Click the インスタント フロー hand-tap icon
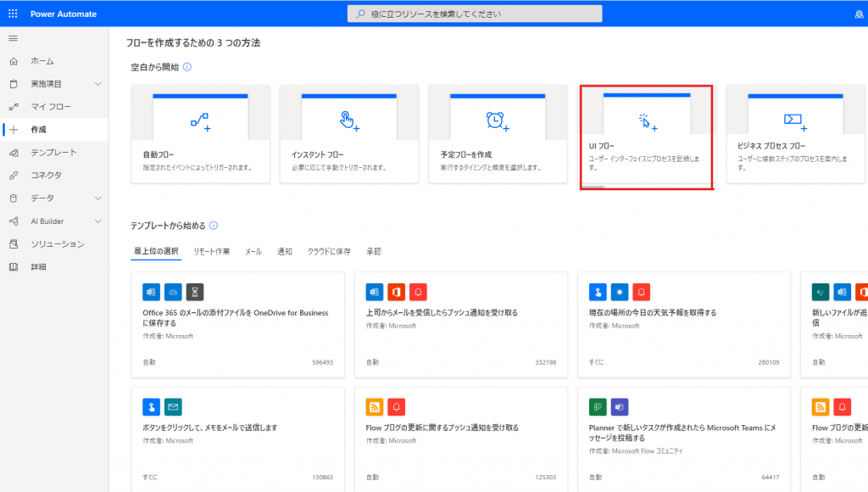 [x=349, y=120]
